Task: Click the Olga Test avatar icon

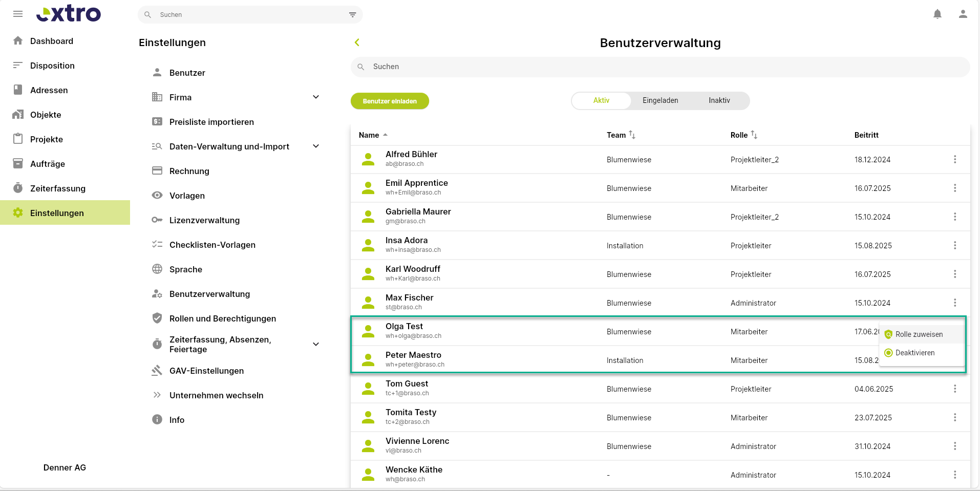Action: coord(368,331)
